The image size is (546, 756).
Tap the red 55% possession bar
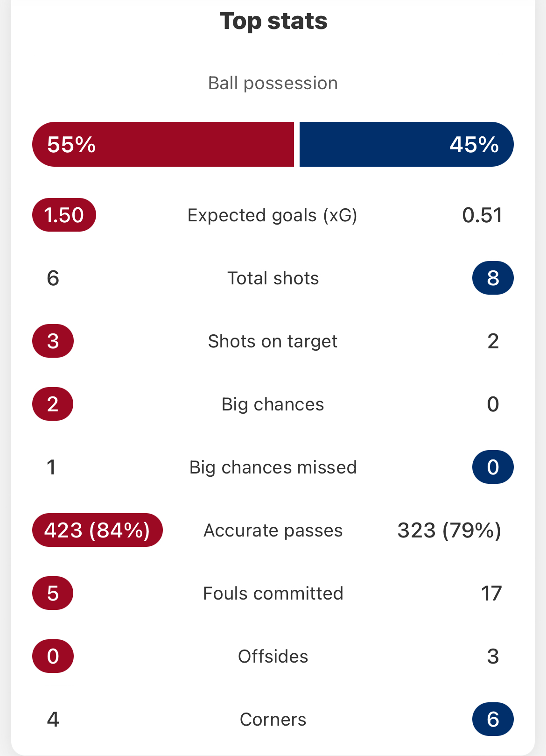tap(163, 144)
